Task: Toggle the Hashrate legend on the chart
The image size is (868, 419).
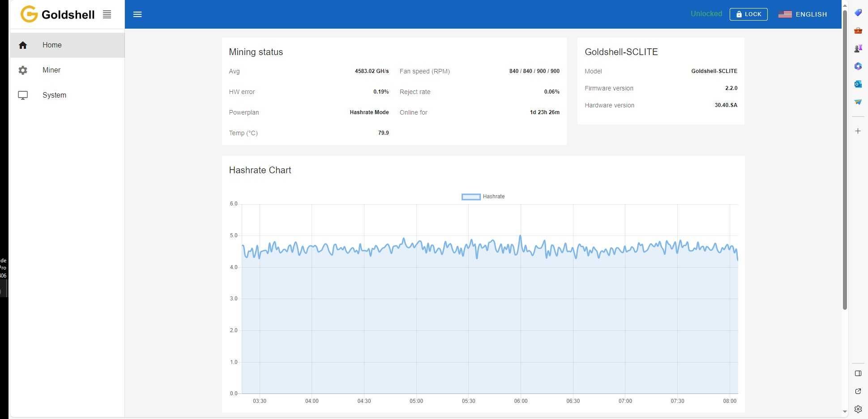Action: tap(483, 197)
